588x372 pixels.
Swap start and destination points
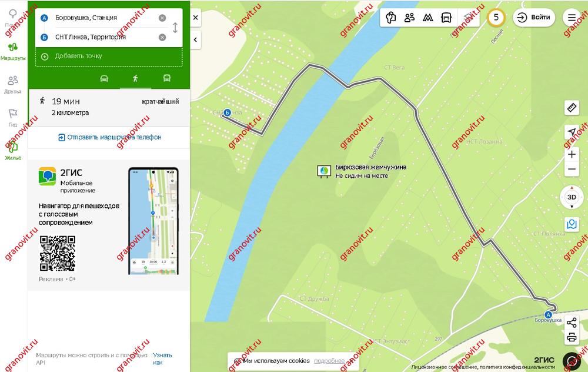tap(175, 28)
